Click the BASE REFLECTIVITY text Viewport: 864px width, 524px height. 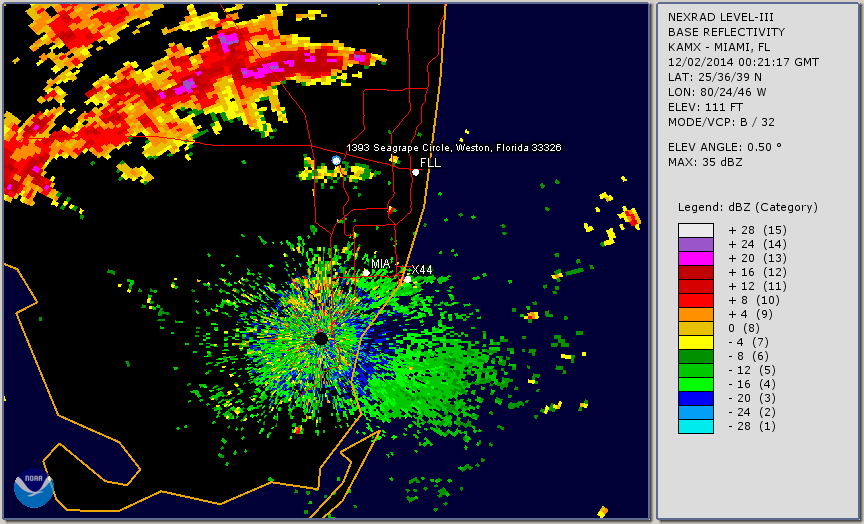(x=726, y=32)
